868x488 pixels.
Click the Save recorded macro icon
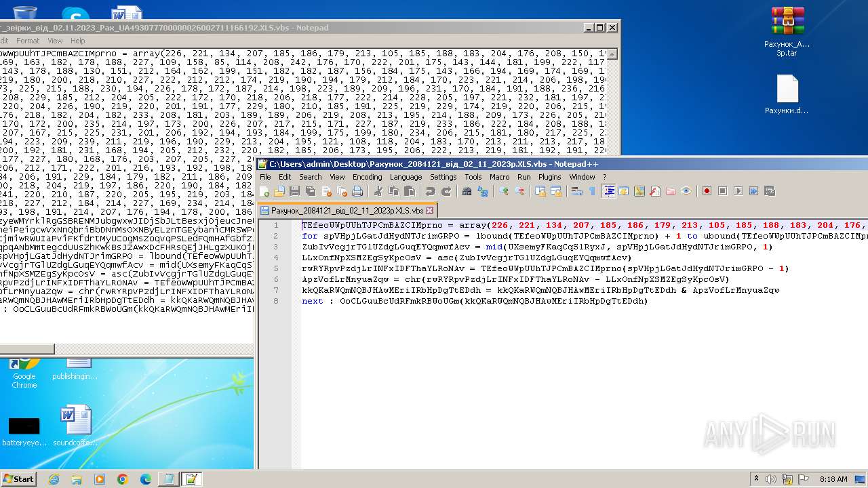click(x=769, y=191)
